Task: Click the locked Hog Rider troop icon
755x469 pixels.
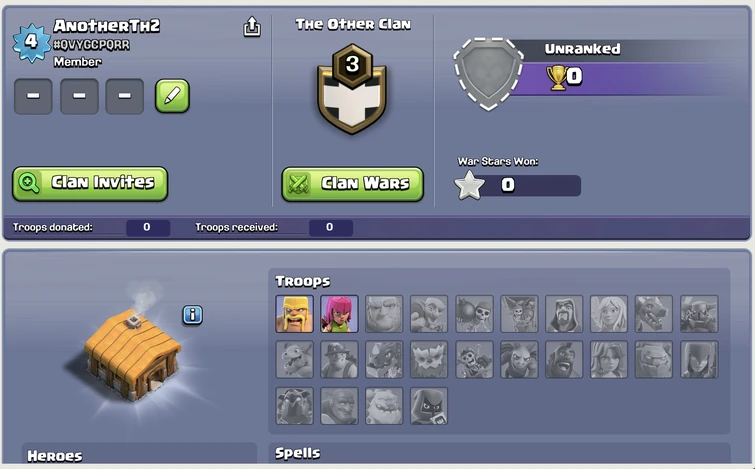Action: pyautogui.click(x=564, y=360)
